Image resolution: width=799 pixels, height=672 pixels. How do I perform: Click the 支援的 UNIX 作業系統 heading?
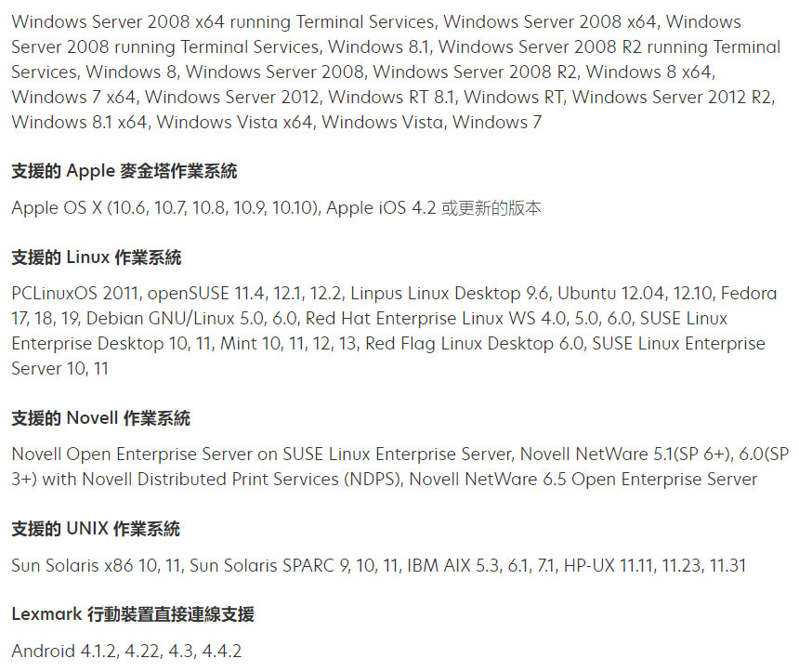pyautogui.click(x=96, y=529)
